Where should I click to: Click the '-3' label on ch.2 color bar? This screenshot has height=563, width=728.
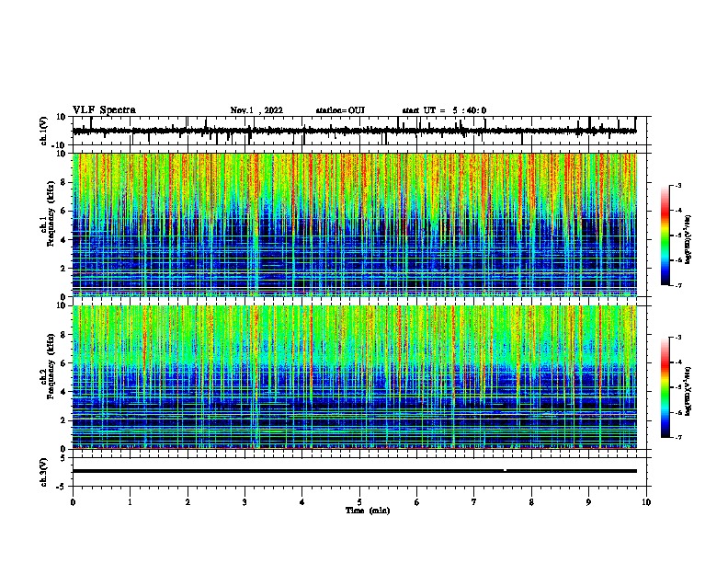(678, 338)
